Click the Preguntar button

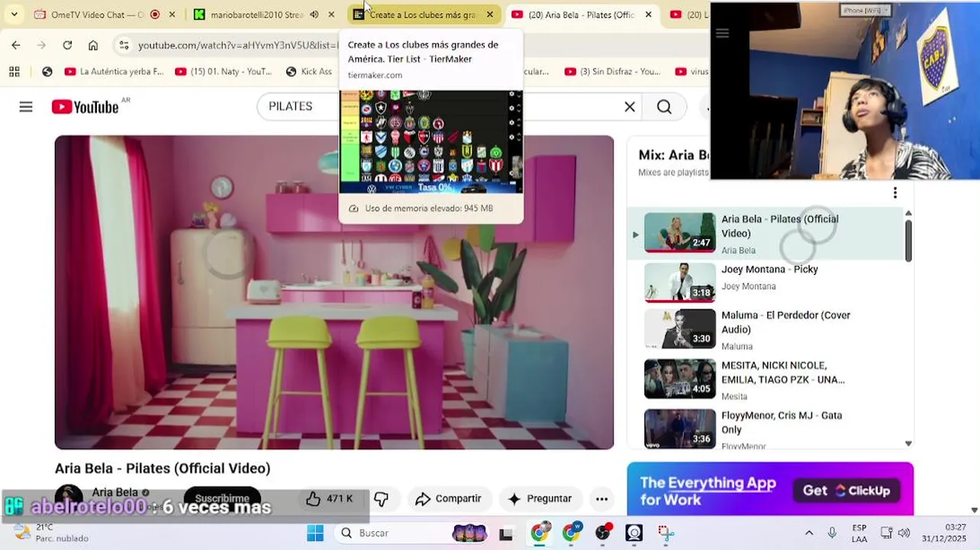[540, 499]
